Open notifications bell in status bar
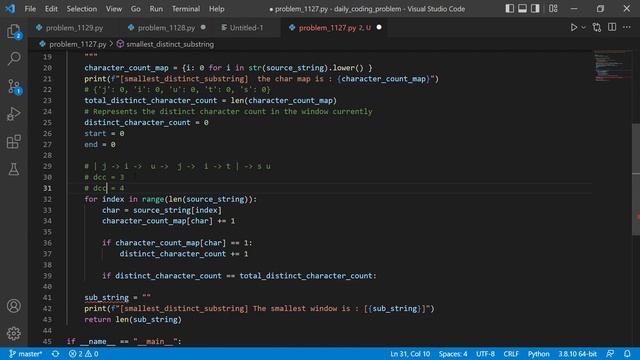Viewport: 640px width, 360px height. coord(627,354)
